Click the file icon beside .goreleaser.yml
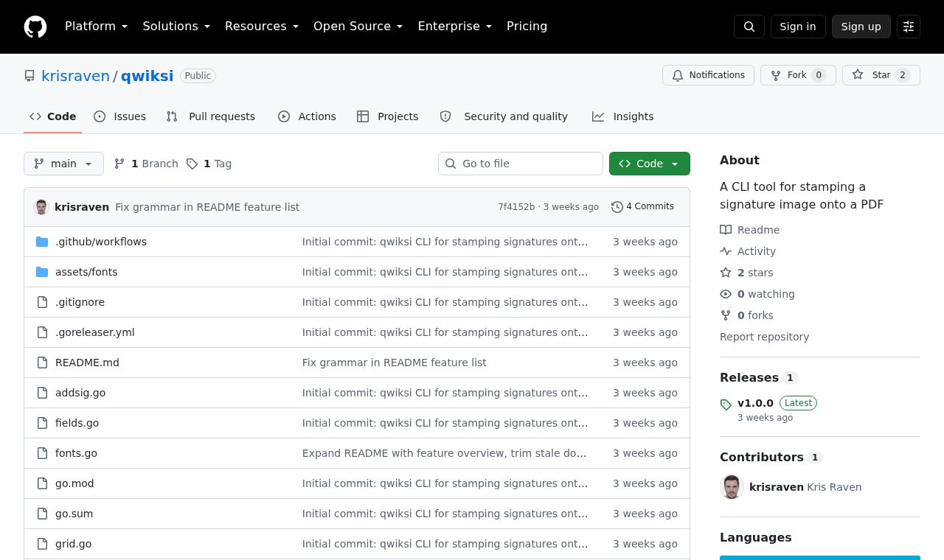This screenshot has height=560, width=944. (42, 332)
